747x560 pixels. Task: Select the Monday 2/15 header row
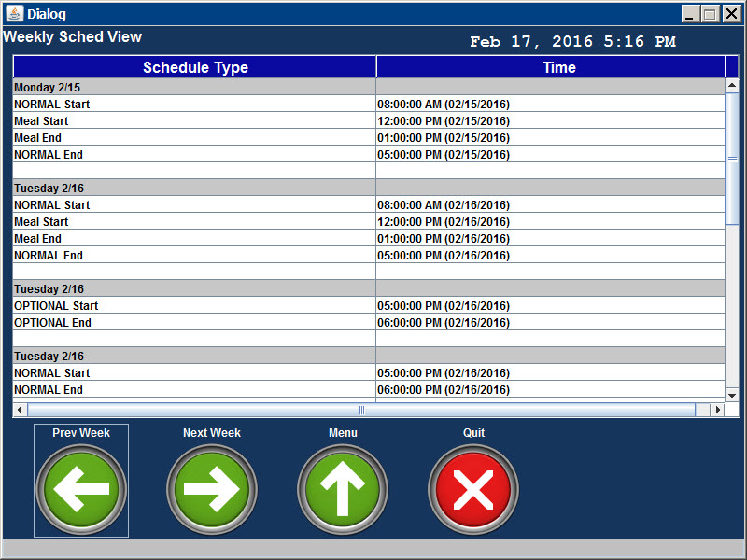(194, 87)
